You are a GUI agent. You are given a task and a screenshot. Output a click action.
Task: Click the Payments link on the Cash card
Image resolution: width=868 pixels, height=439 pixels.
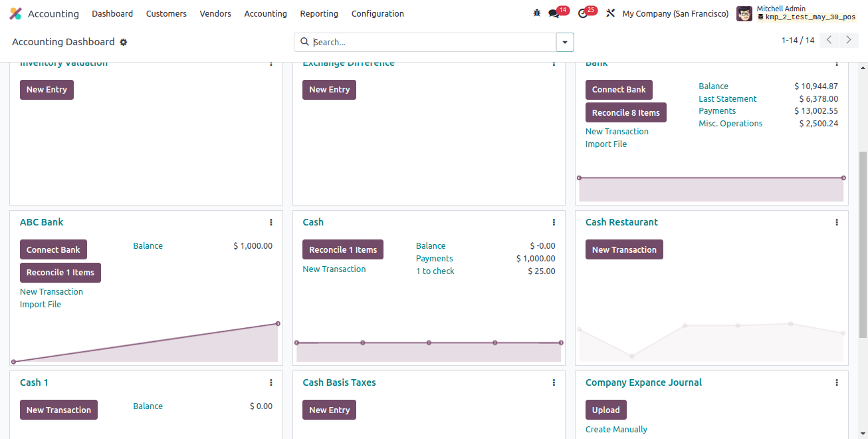435,259
